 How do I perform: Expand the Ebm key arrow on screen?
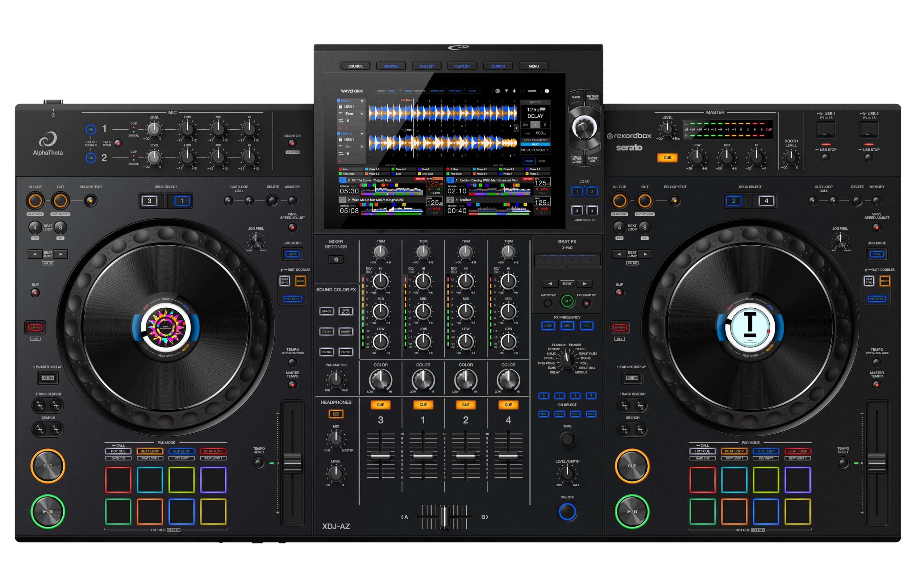coord(362,114)
